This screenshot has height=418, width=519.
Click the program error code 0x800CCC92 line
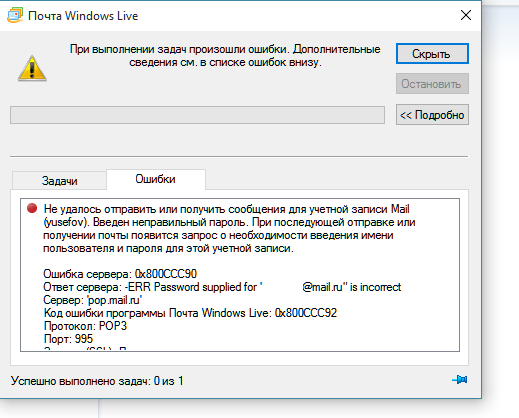point(190,313)
